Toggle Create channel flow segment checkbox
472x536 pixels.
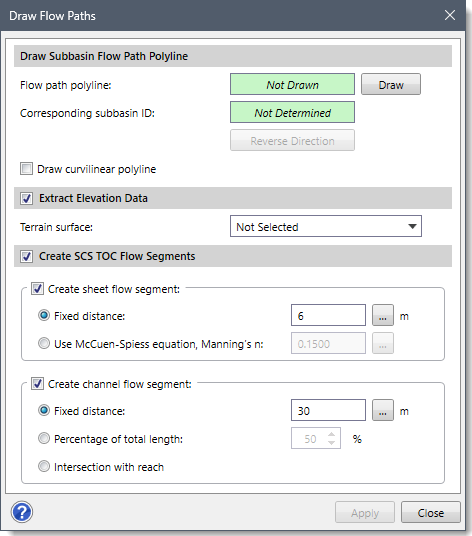click(x=37, y=384)
